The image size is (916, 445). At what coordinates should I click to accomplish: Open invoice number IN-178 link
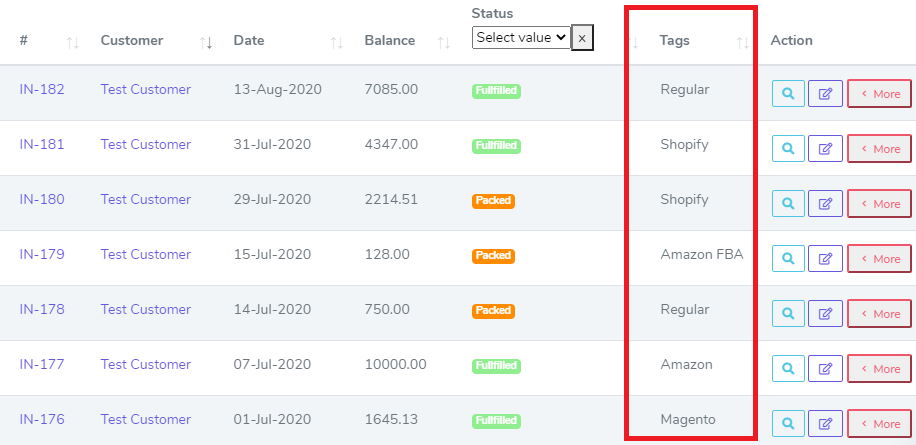(42, 310)
